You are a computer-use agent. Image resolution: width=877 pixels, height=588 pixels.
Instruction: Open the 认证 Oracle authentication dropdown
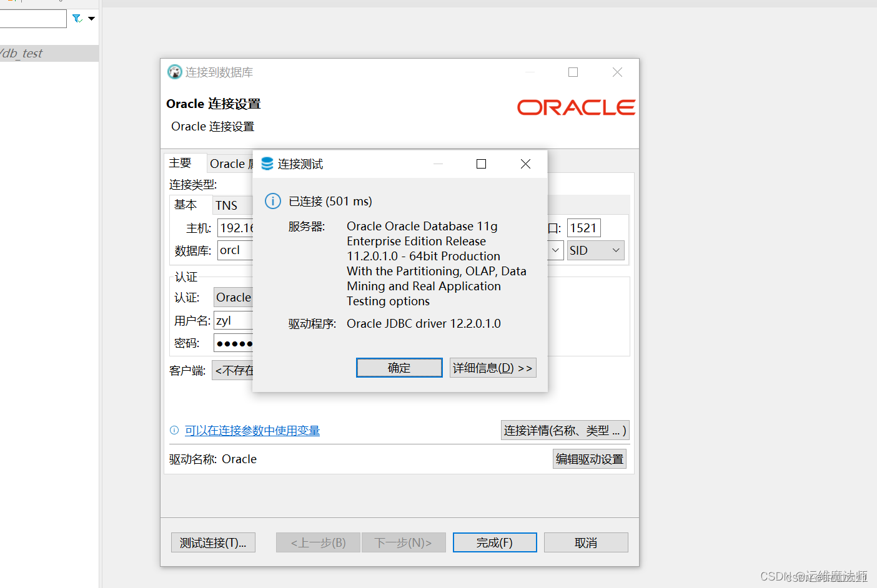234,297
